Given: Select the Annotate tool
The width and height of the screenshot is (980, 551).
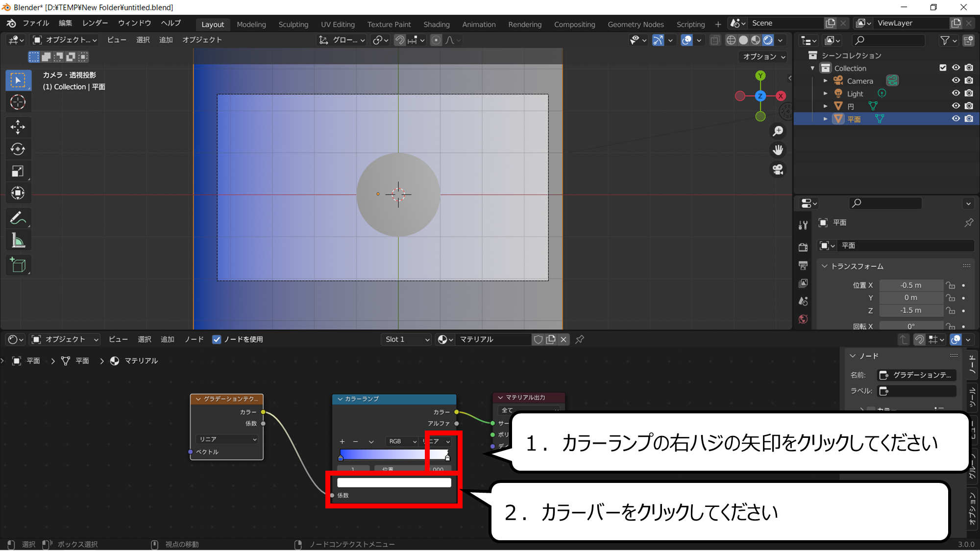Looking at the screenshot, I should pyautogui.click(x=18, y=218).
